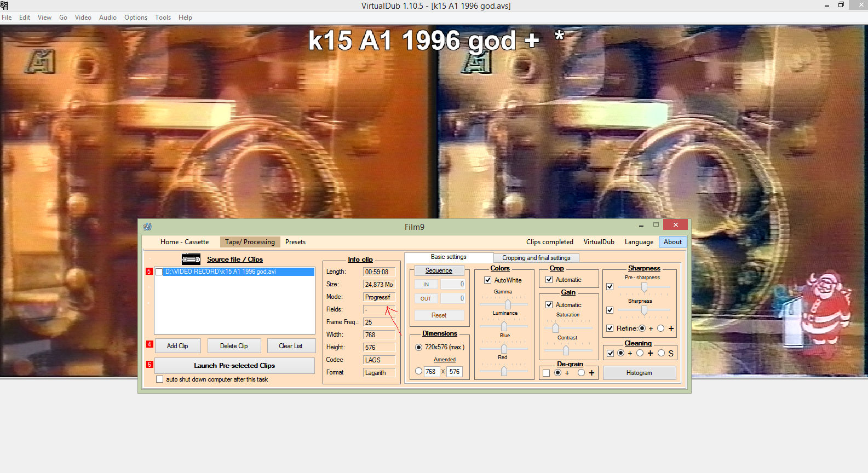
Task: Open the VirtualDub item in Film9 menu
Action: (x=599, y=242)
